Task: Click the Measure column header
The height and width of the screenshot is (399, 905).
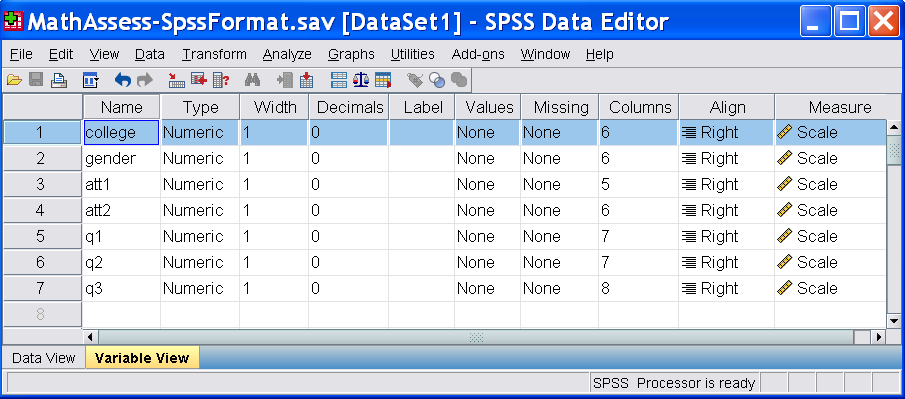Action: point(830,107)
